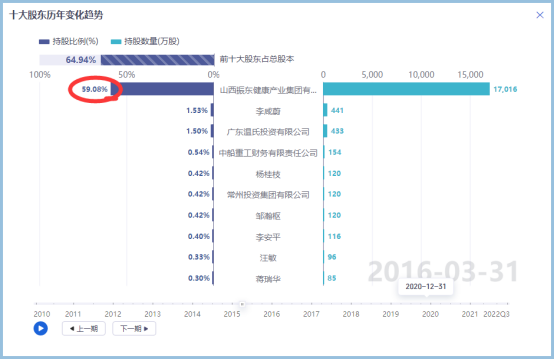
Task: Go to next period with 下一期
Action: 134,329
